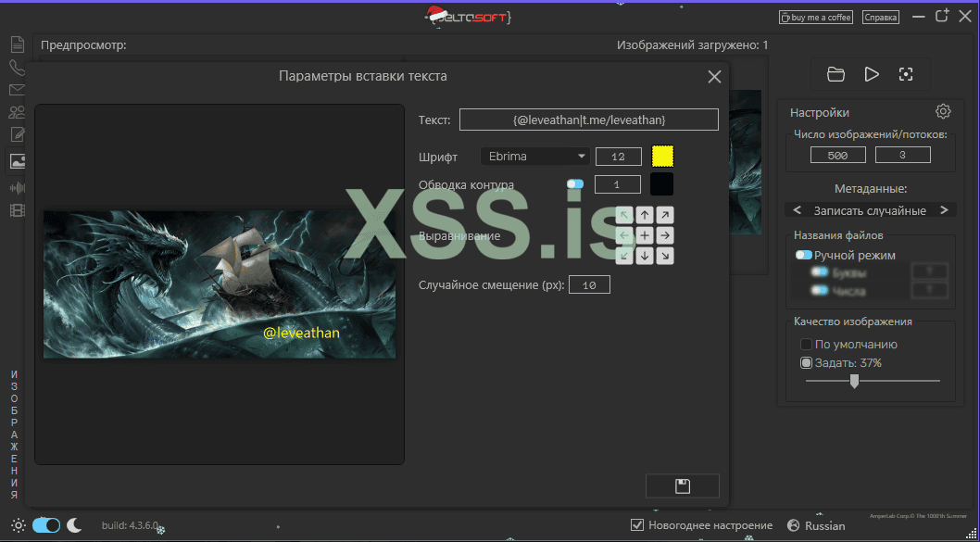Select the Задать quality option

click(806, 362)
